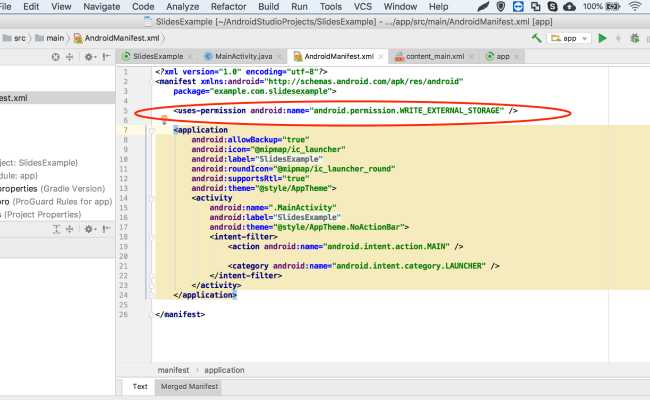Screen dimensions: 650x400
Task: Click expand-all icon below Project Properties row
Action: [x=56, y=229]
